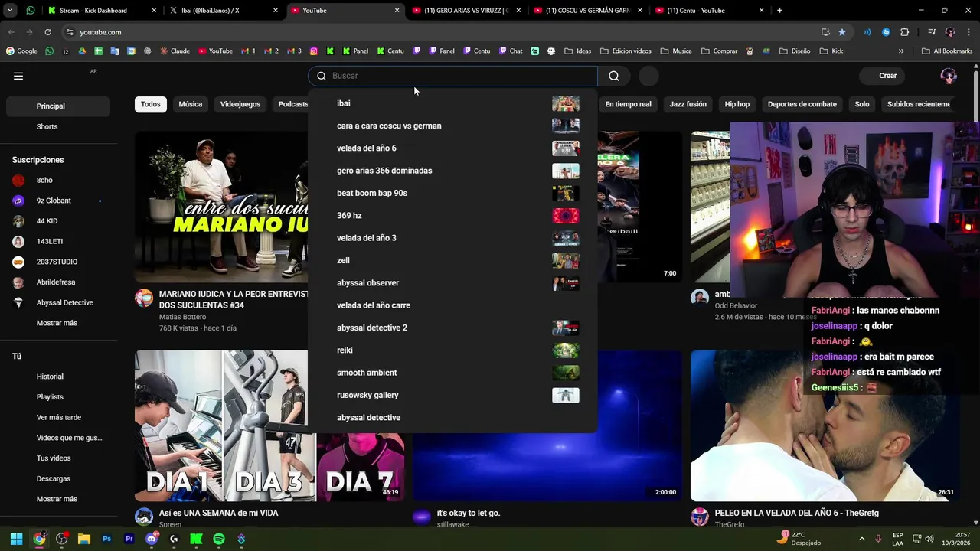This screenshot has height=551, width=980.
Task: Bookmark this page with the star icon
Action: tap(842, 32)
